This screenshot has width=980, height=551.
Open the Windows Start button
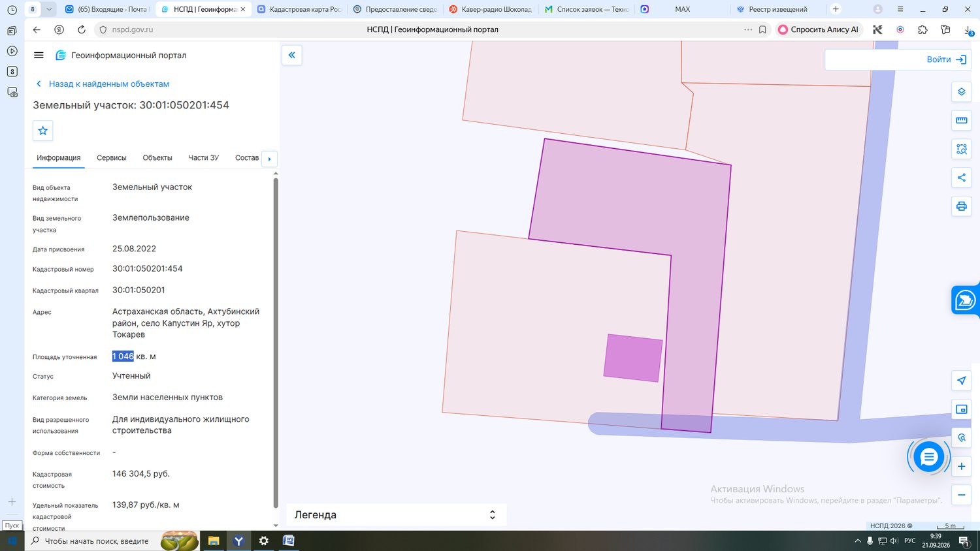(x=12, y=541)
